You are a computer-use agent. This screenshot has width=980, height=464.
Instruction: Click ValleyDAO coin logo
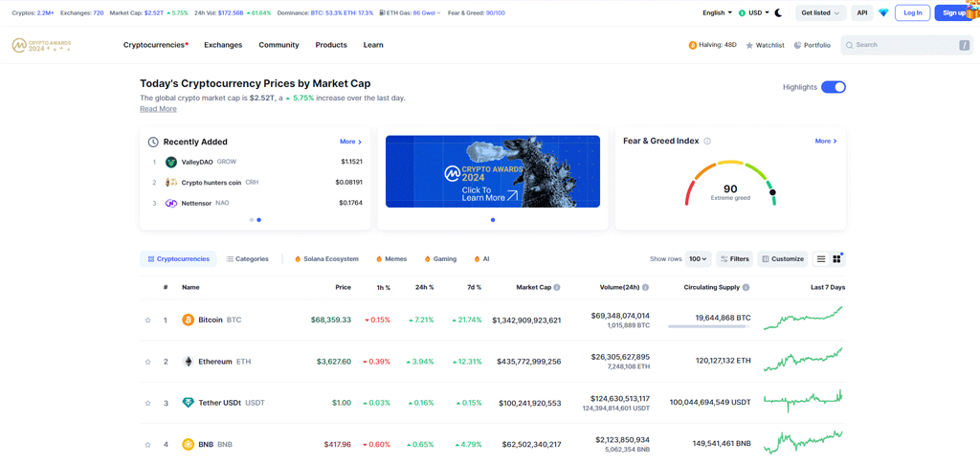point(171,162)
